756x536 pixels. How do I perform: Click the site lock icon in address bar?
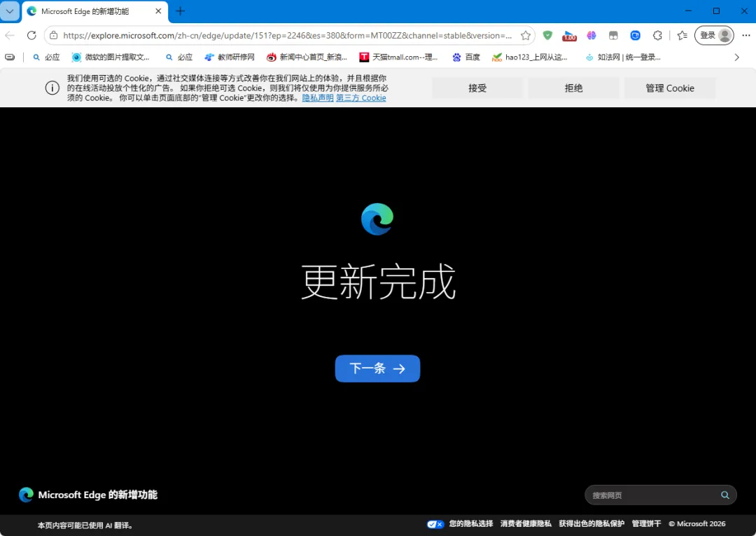(54, 35)
